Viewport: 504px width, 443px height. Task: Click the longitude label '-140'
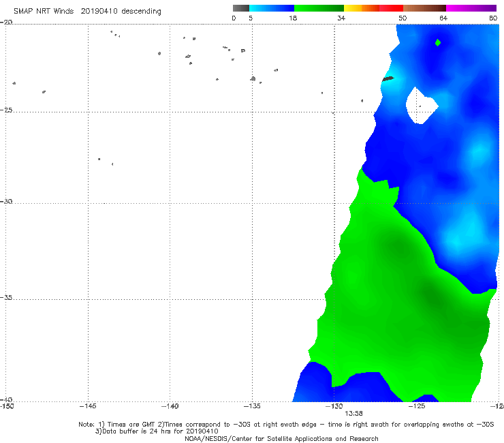point(170,406)
